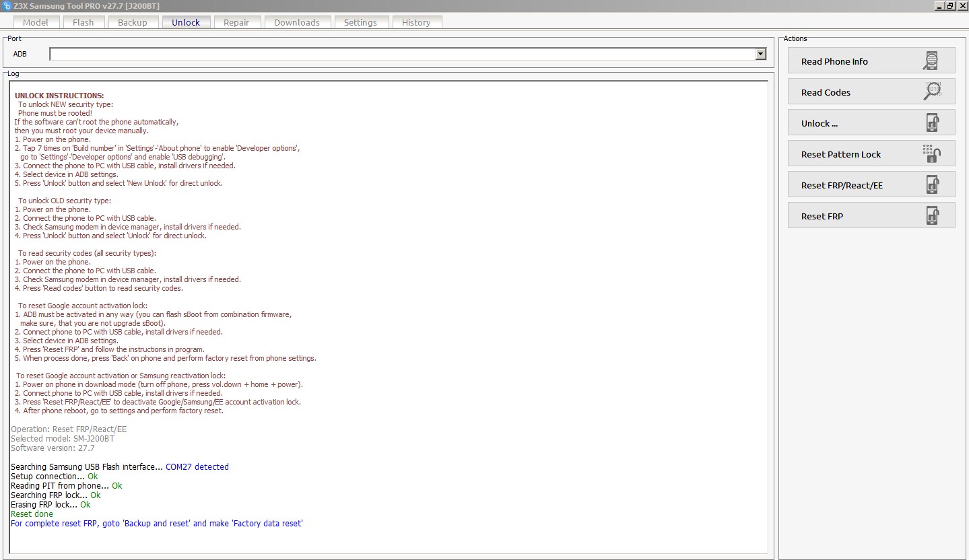Click the Read Phone Info button label
969x560 pixels.
[834, 61]
